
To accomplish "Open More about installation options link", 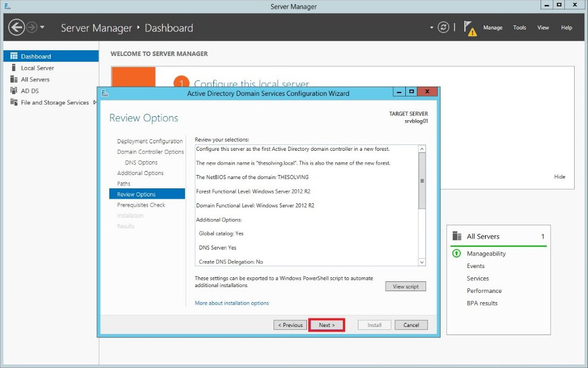I will point(232,303).
